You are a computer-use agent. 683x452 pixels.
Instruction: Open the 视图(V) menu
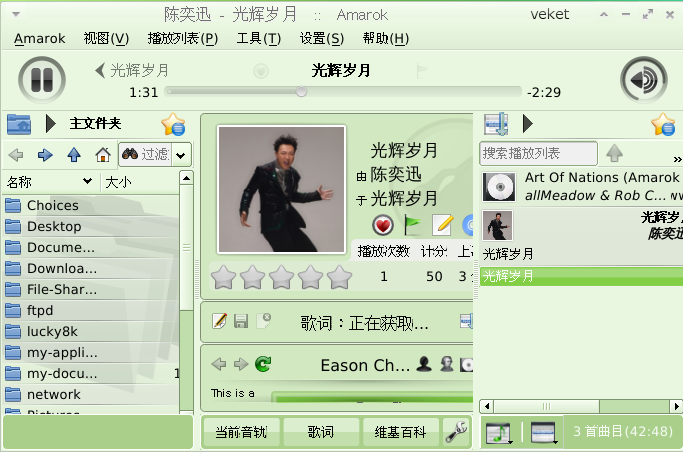tap(106, 38)
